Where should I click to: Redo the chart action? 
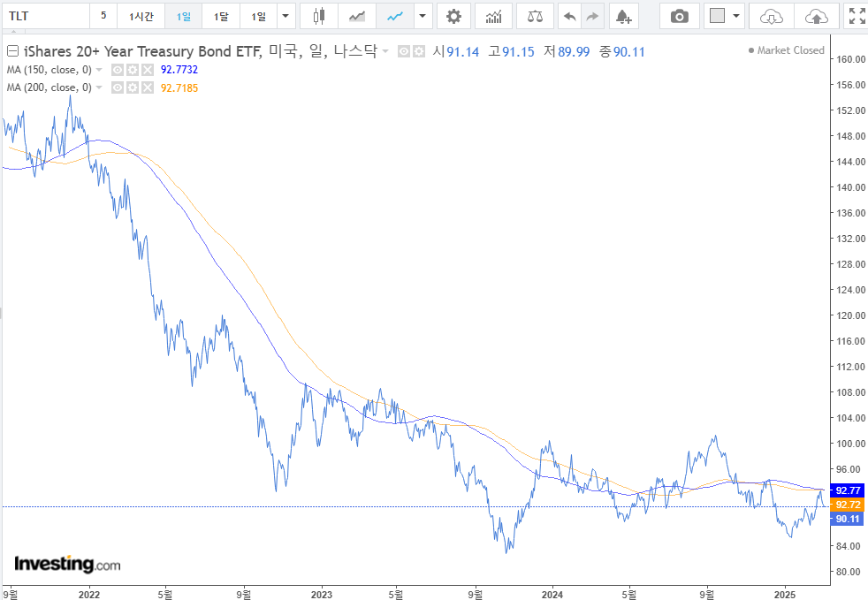pos(592,16)
